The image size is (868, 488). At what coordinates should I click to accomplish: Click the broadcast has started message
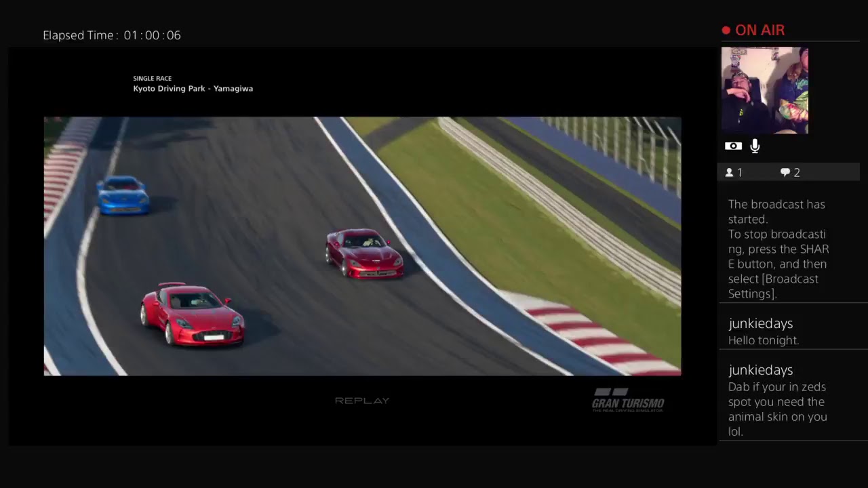(x=778, y=249)
